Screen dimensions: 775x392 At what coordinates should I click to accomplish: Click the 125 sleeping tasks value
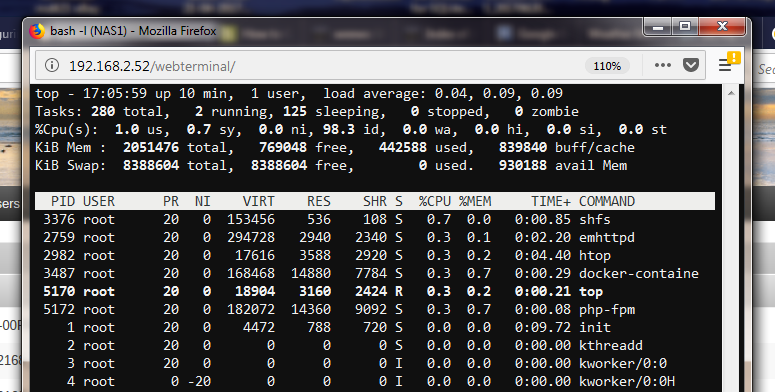pos(295,111)
